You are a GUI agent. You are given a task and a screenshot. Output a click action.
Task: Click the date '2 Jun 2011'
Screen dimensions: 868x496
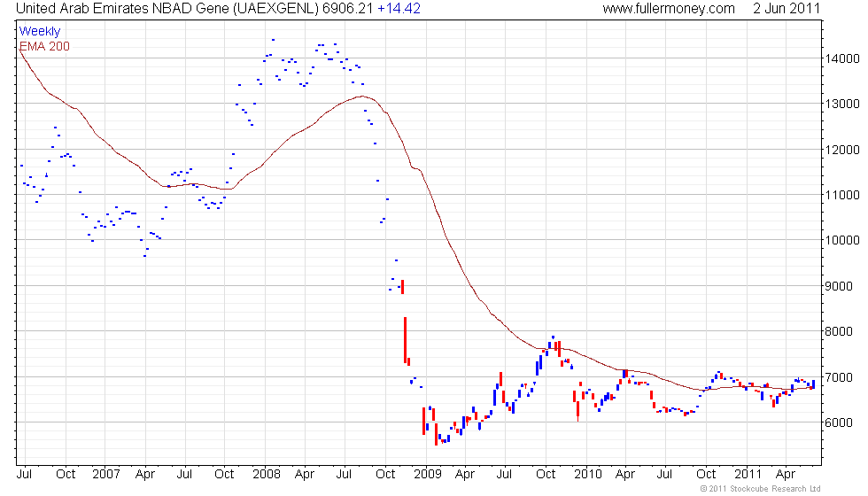(787, 9)
